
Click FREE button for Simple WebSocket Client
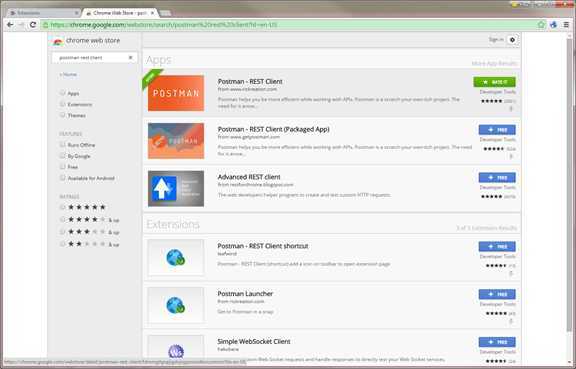(497, 342)
